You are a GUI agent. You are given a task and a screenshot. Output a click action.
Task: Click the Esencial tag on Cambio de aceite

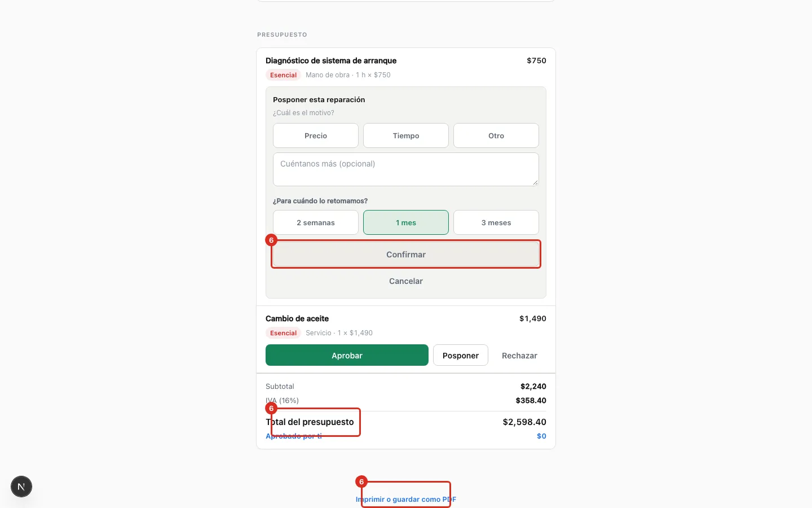click(x=283, y=333)
